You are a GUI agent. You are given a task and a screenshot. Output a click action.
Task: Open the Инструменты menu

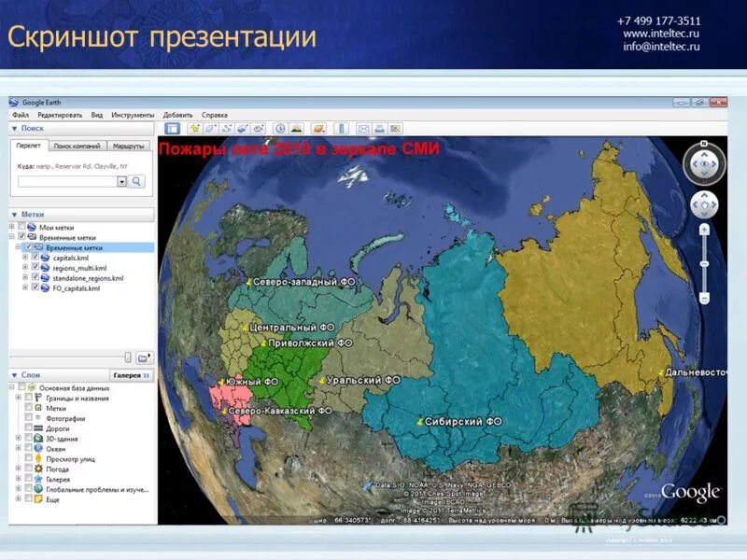coord(133,115)
